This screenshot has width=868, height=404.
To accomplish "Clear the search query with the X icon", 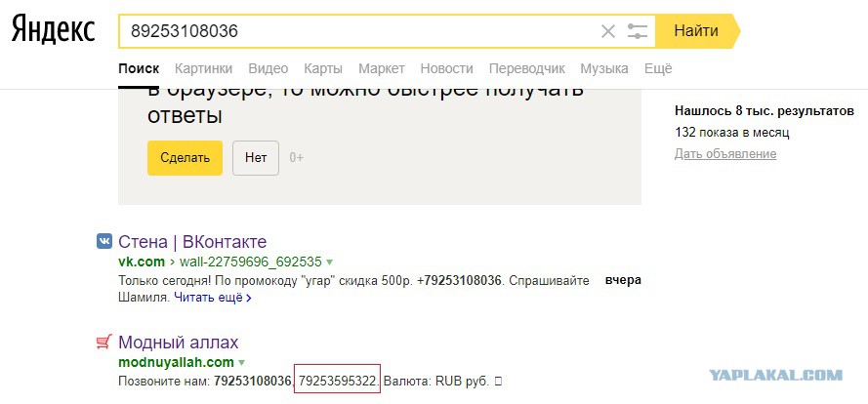I will (608, 31).
